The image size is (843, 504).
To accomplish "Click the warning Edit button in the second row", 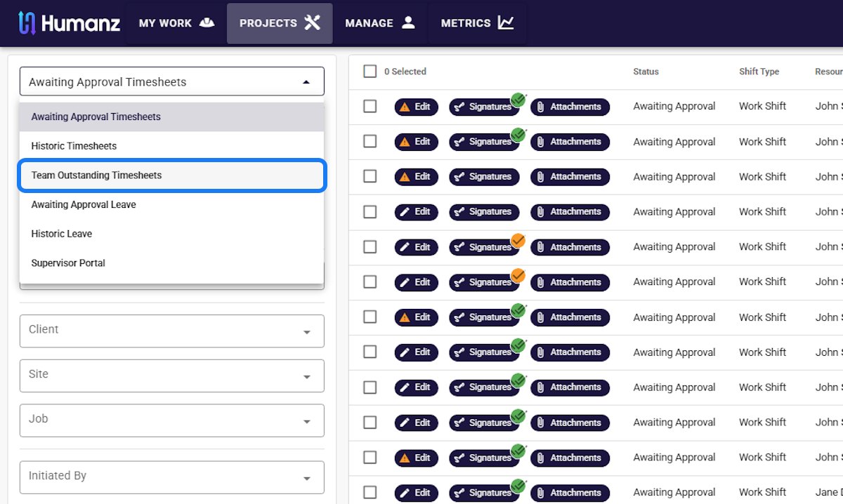I will tap(416, 142).
